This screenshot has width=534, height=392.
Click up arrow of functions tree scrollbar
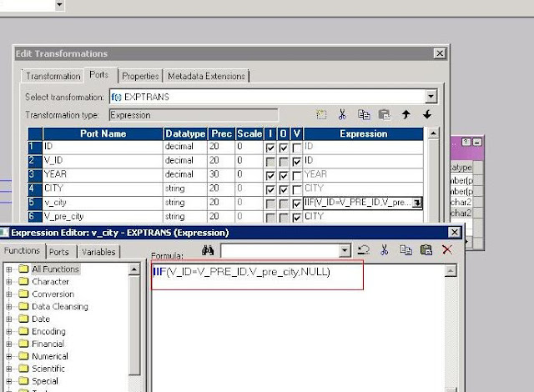[x=134, y=269]
